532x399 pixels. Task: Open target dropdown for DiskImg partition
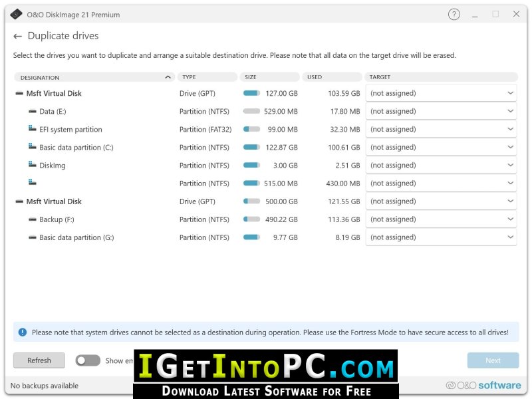441,165
